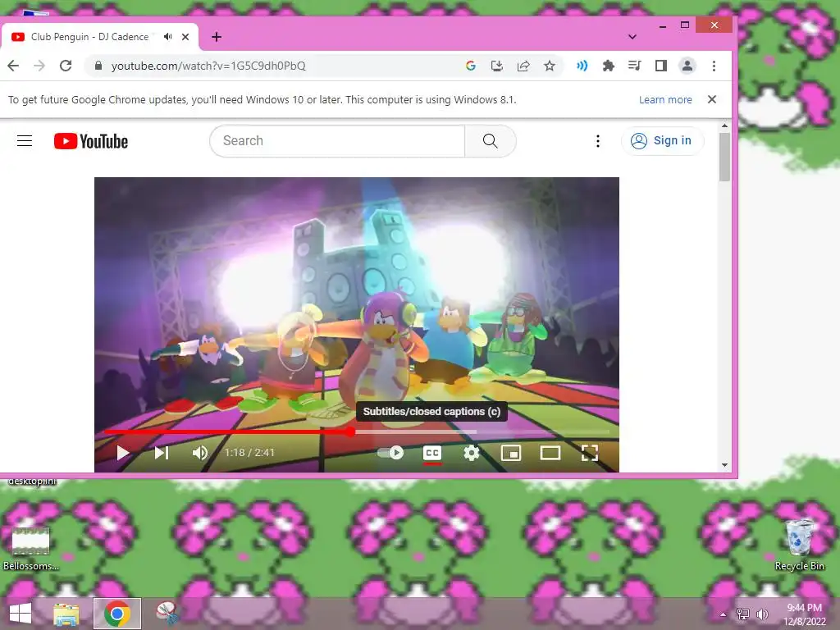This screenshot has width=840, height=630.
Task: Toggle subtitles/closed captions CC button
Action: click(x=431, y=453)
